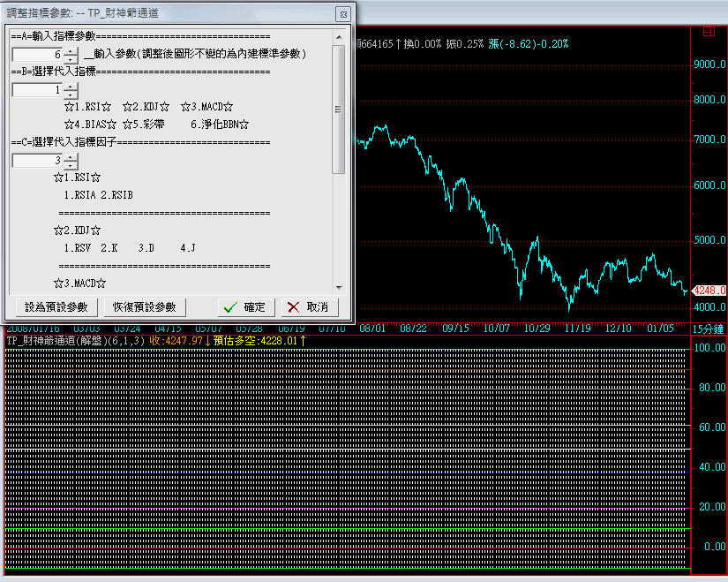
Task: Click the '1.RSV 2.K 3.D 4.J' factor line
Action: pyautogui.click(x=130, y=248)
